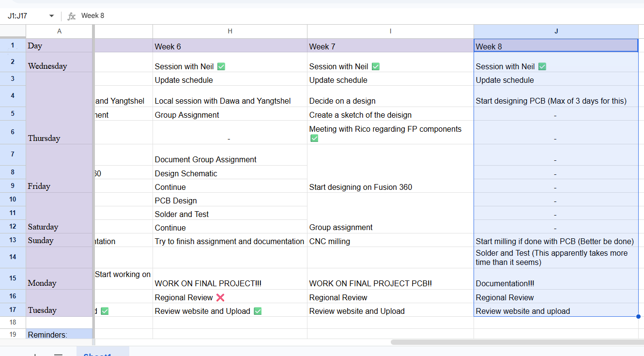Select the column J header
This screenshot has height=356, width=644.
pos(556,31)
